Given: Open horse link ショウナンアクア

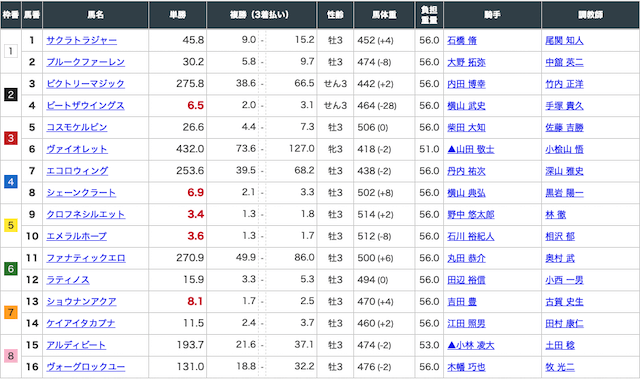Looking at the screenshot, I should tap(81, 301).
